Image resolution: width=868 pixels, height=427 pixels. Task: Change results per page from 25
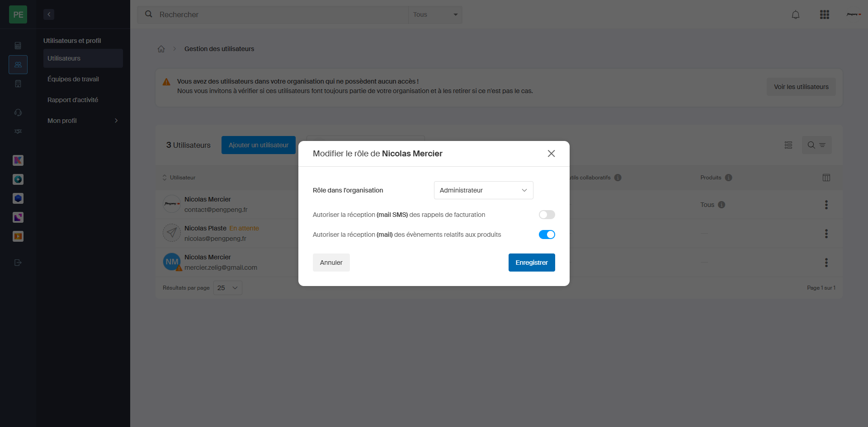(x=227, y=288)
